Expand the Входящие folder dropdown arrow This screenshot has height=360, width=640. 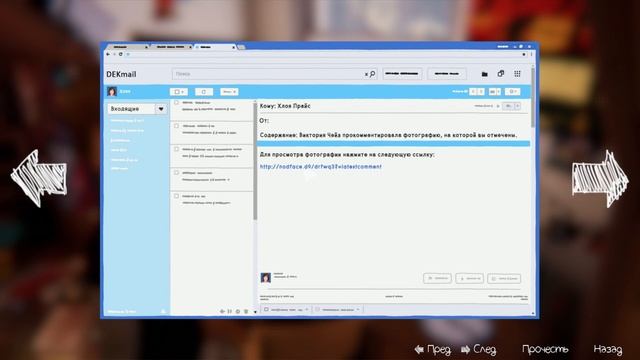tap(161, 109)
